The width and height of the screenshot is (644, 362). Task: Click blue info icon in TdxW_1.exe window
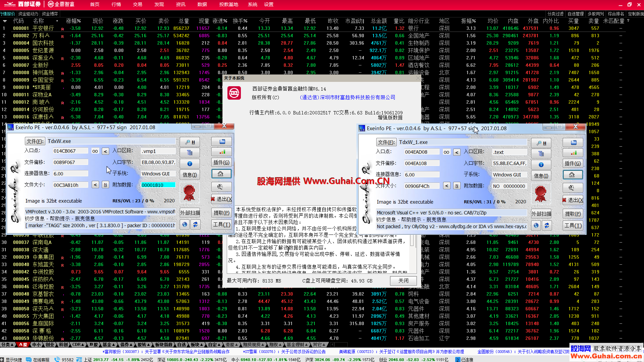pos(541,165)
